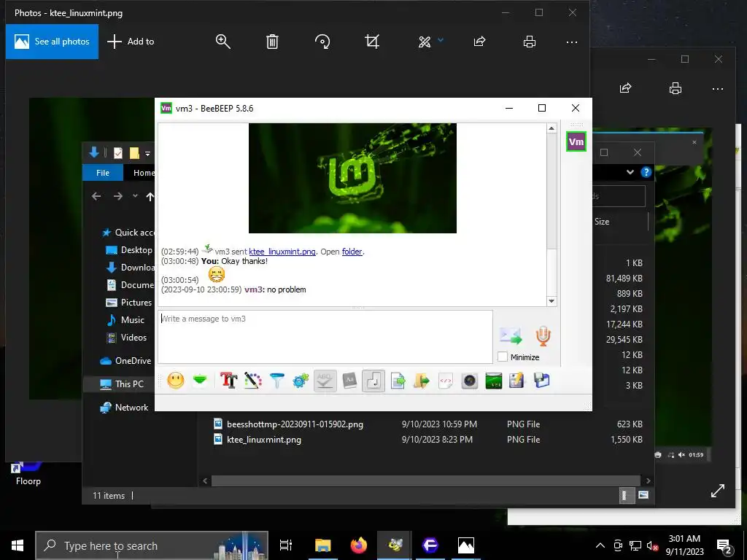
Task: Switch Explorer to large thumbnails view
Action: [x=643, y=495]
